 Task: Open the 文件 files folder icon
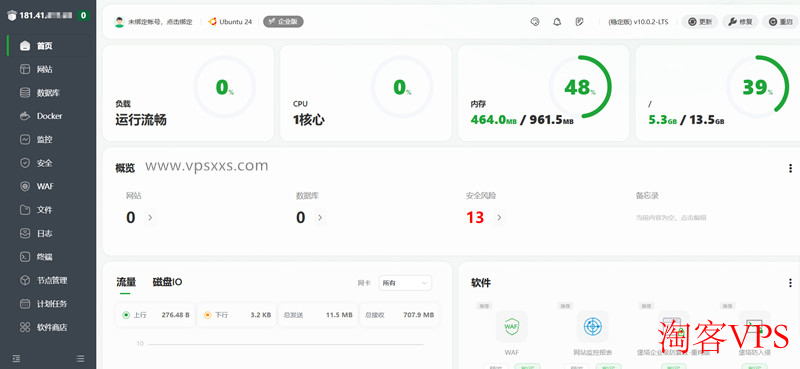point(25,210)
